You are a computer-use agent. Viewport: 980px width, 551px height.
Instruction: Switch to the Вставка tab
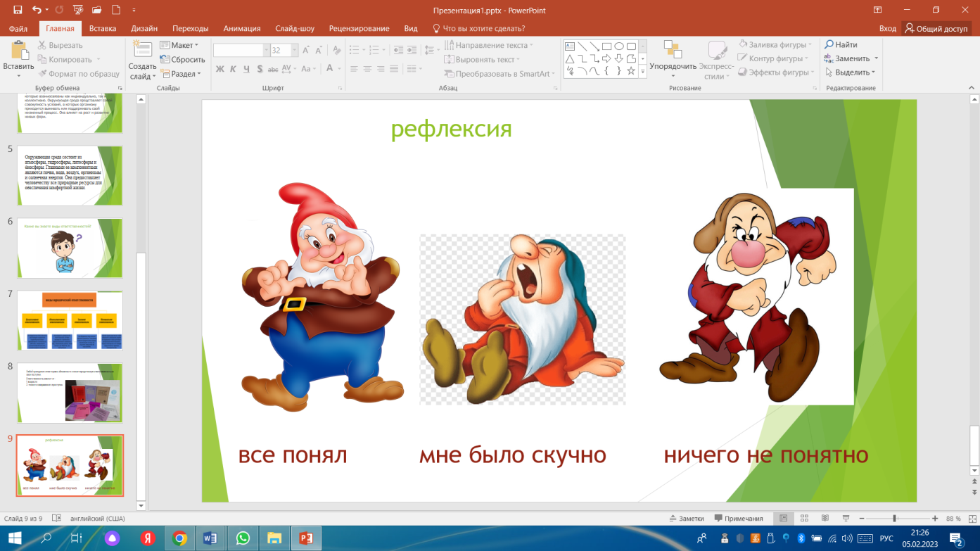click(103, 28)
